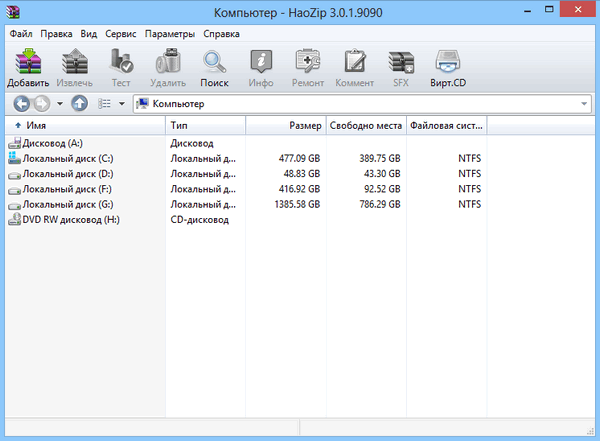Image resolution: width=600 pixels, height=441 pixels.
Task: Select DVD RW дисковод (H:) entry
Action: click(x=70, y=218)
